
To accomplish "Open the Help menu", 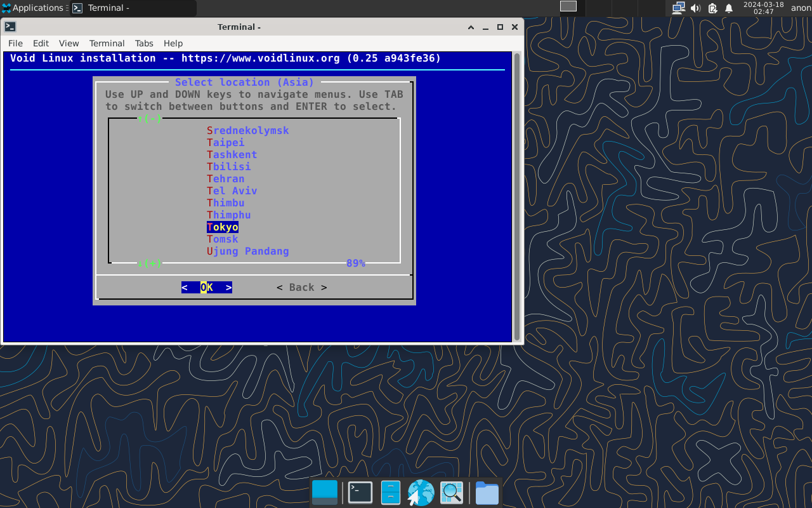I will coord(173,43).
